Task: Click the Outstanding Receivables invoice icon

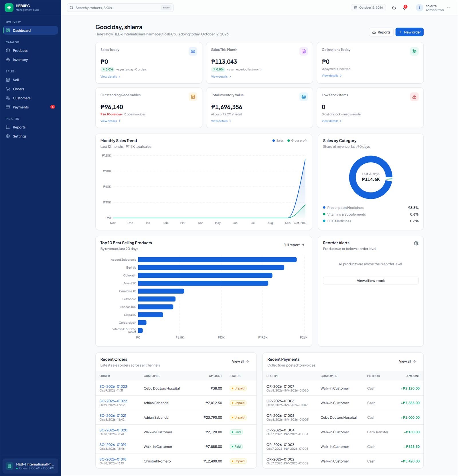Action: click(x=193, y=97)
